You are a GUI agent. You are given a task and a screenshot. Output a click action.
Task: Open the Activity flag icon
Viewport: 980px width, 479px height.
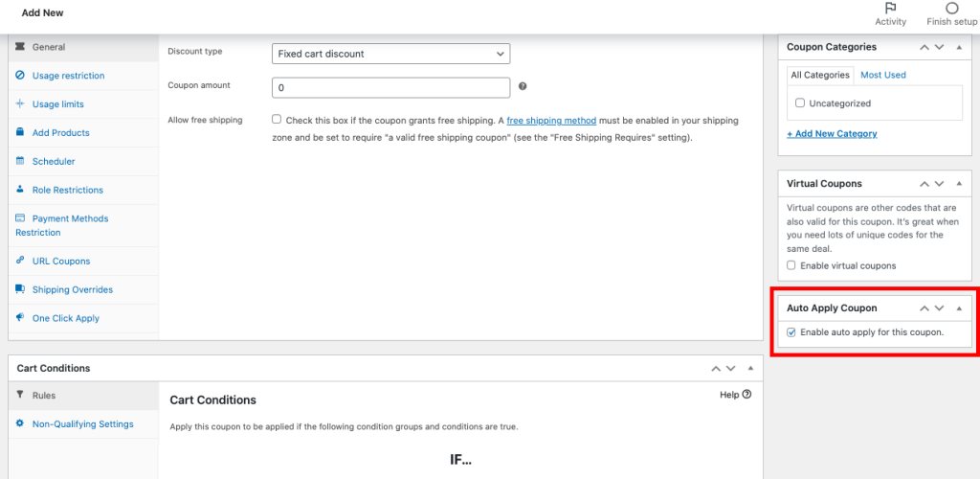pos(891,8)
